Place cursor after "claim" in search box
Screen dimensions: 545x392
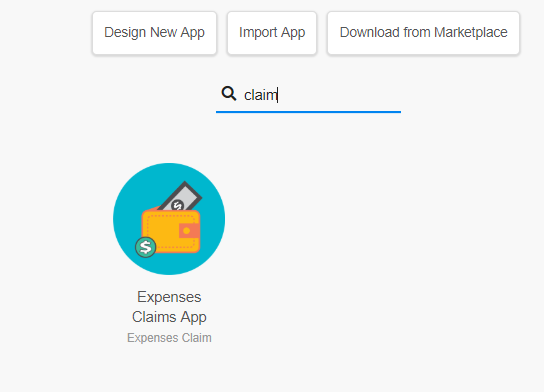tap(278, 95)
